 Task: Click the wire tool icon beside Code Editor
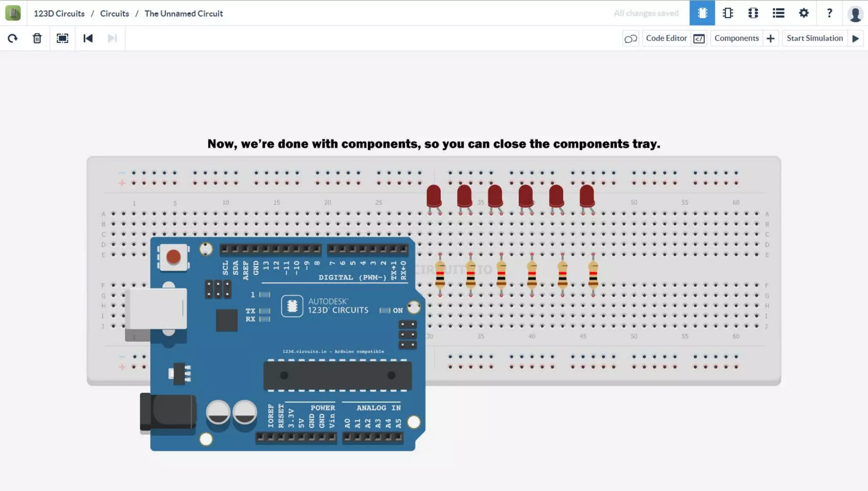click(x=631, y=39)
